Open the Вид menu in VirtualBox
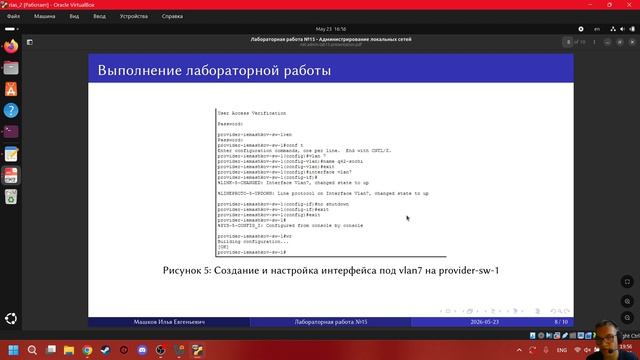The width and height of the screenshot is (640, 360). pos(74,16)
